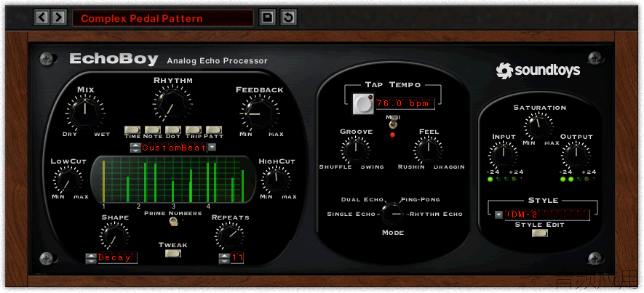Step the Decay shape up arrow

[x=91, y=256]
